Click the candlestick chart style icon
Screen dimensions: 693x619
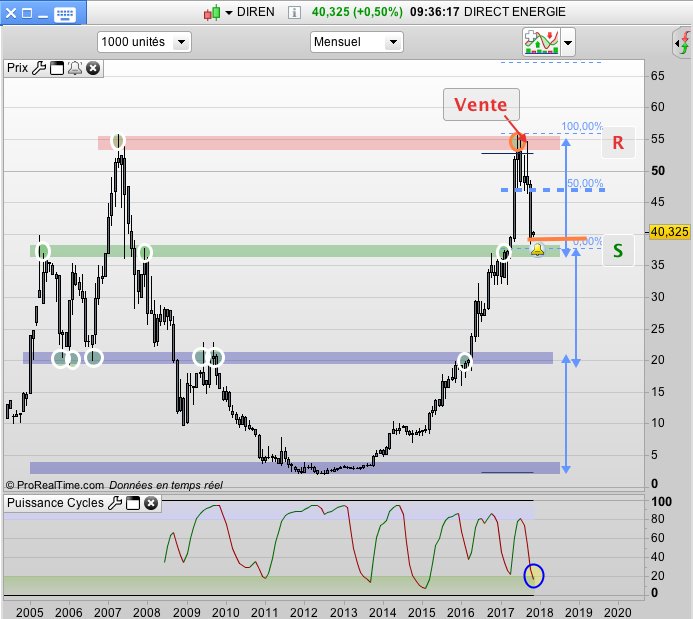pyautogui.click(x=212, y=12)
